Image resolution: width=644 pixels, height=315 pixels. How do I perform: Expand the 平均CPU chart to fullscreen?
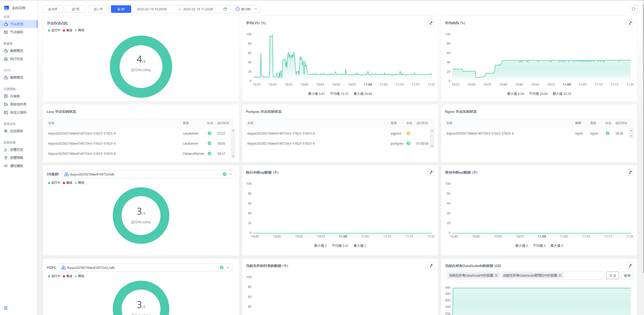(431, 23)
